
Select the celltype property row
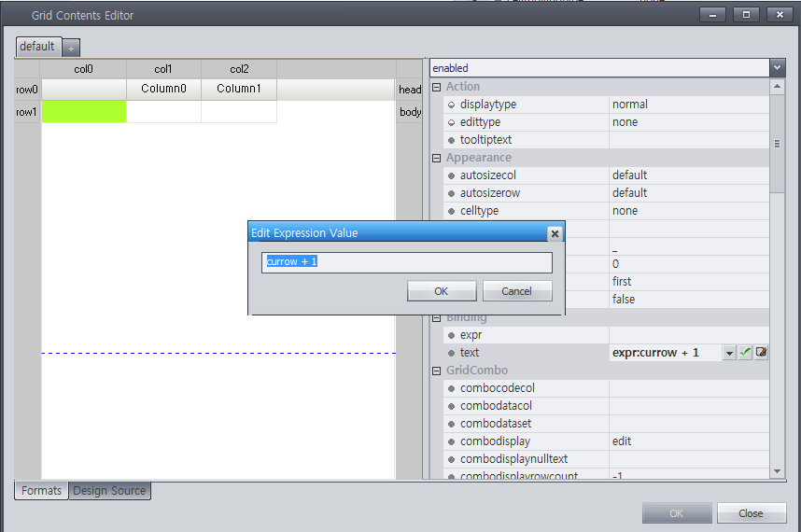607,211
